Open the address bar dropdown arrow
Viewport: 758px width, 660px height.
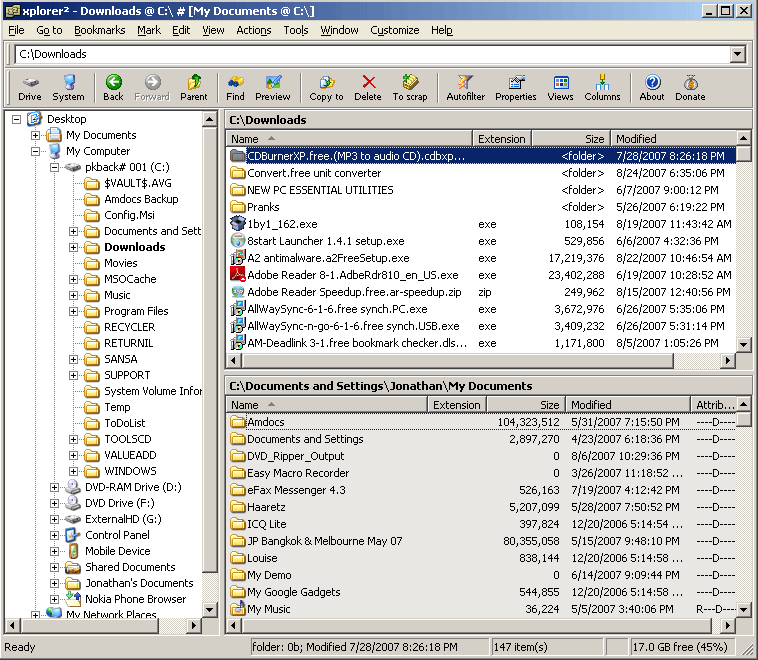(x=738, y=54)
